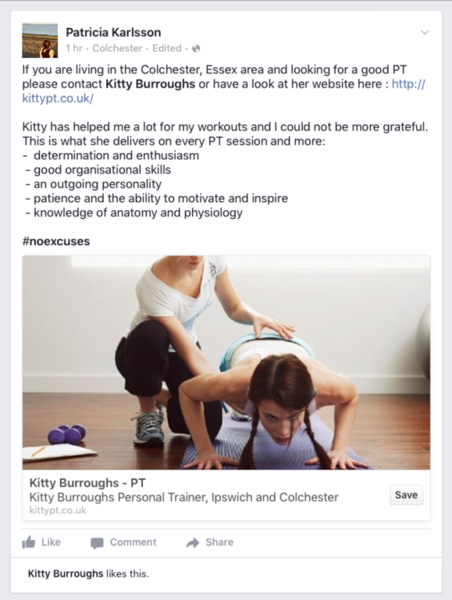Click the #noexcuses hashtag
The image size is (452, 600).
pos(56,241)
